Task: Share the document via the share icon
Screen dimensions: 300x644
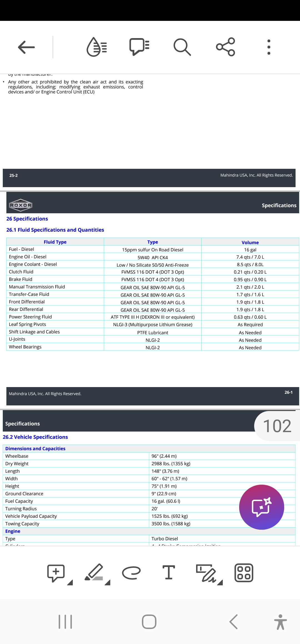Action: pyautogui.click(x=226, y=47)
